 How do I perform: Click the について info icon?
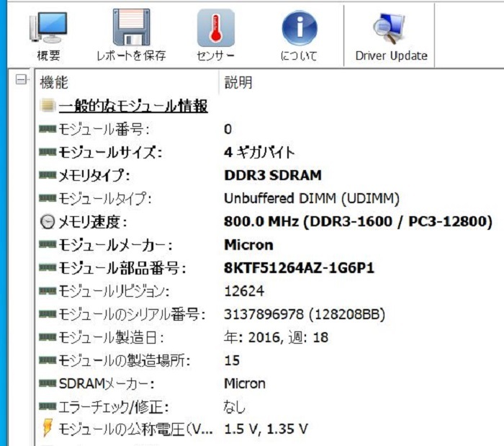pos(300,28)
